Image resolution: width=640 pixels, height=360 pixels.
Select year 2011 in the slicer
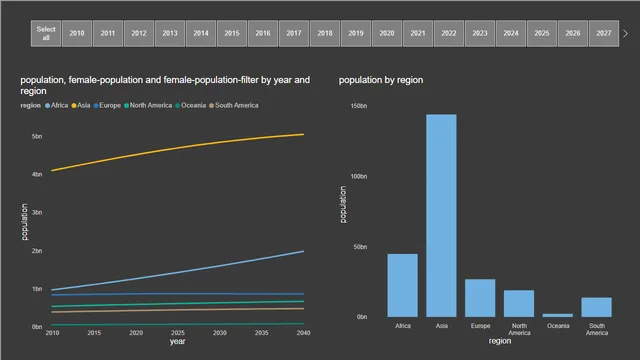108,33
